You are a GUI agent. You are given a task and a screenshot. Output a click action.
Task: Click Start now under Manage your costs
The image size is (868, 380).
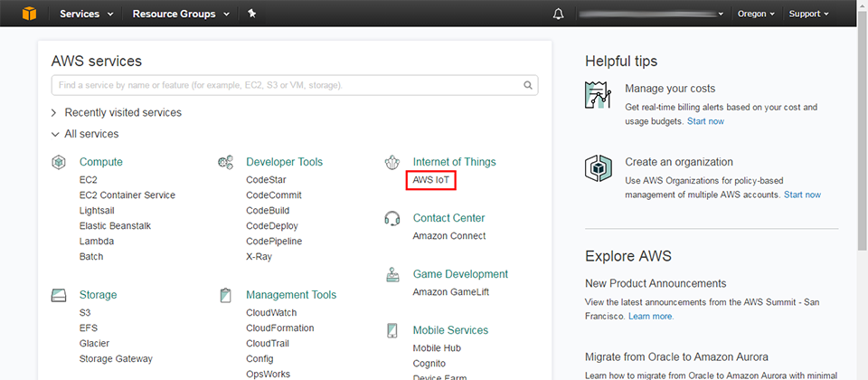(x=706, y=121)
